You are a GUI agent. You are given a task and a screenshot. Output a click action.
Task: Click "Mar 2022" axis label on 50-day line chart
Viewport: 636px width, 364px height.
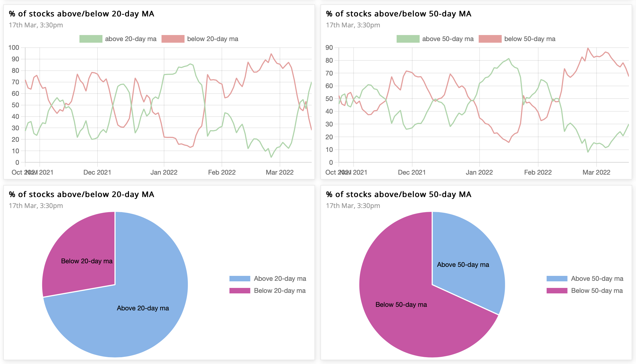(596, 172)
